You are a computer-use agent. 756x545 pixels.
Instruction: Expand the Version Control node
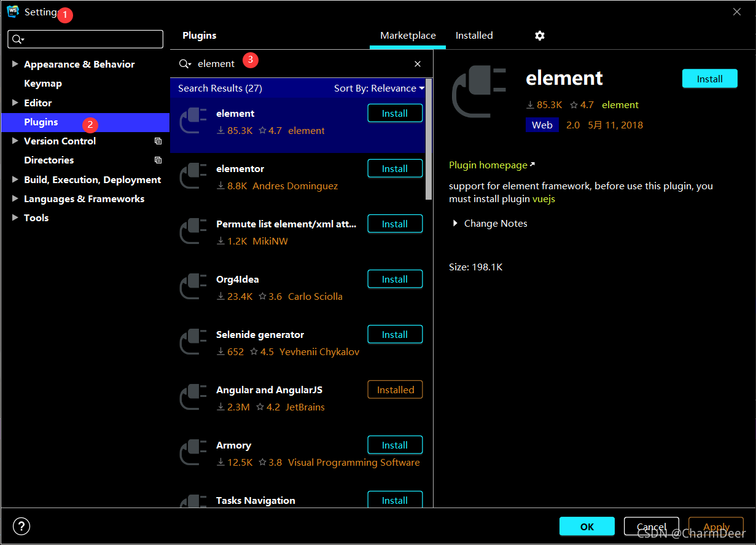click(x=15, y=141)
